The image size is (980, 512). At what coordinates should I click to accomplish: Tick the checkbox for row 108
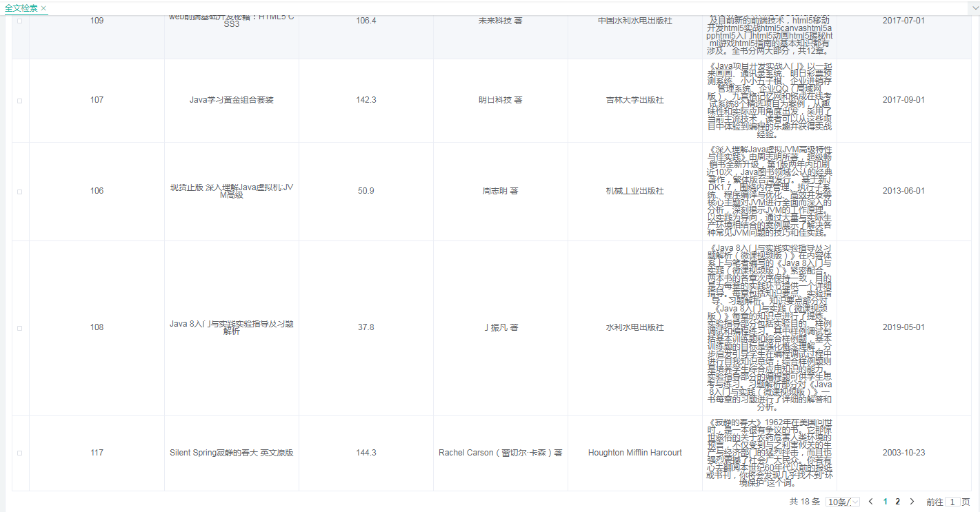[19, 327]
